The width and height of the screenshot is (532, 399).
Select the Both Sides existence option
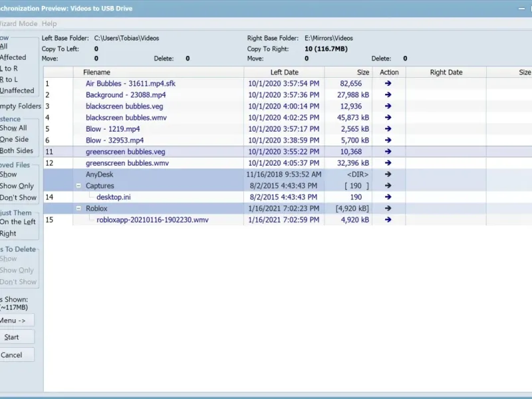coord(16,151)
